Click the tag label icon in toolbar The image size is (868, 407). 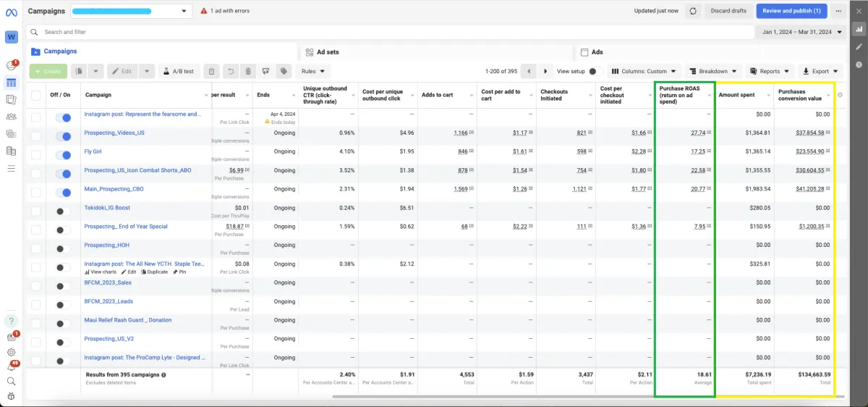pyautogui.click(x=284, y=71)
